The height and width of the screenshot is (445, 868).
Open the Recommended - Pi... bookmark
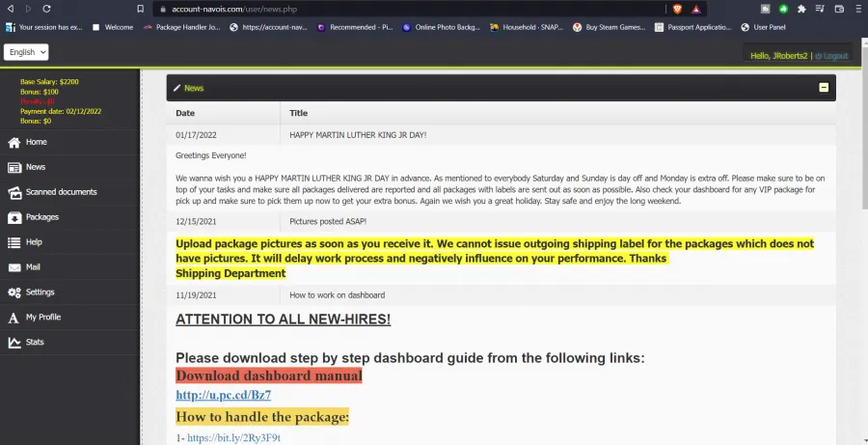tap(355, 27)
